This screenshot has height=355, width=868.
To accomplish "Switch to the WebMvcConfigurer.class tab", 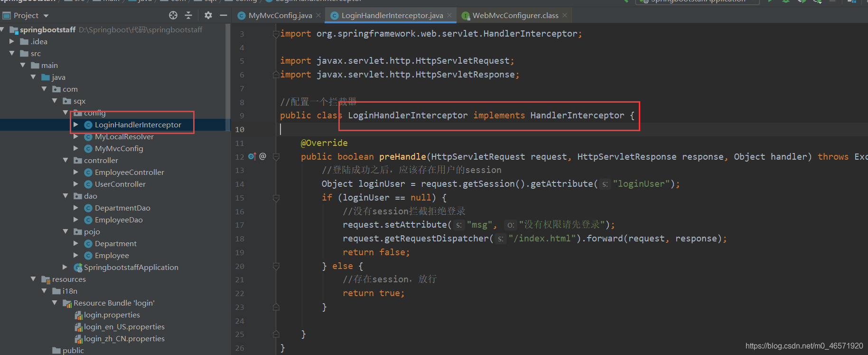I will [515, 16].
